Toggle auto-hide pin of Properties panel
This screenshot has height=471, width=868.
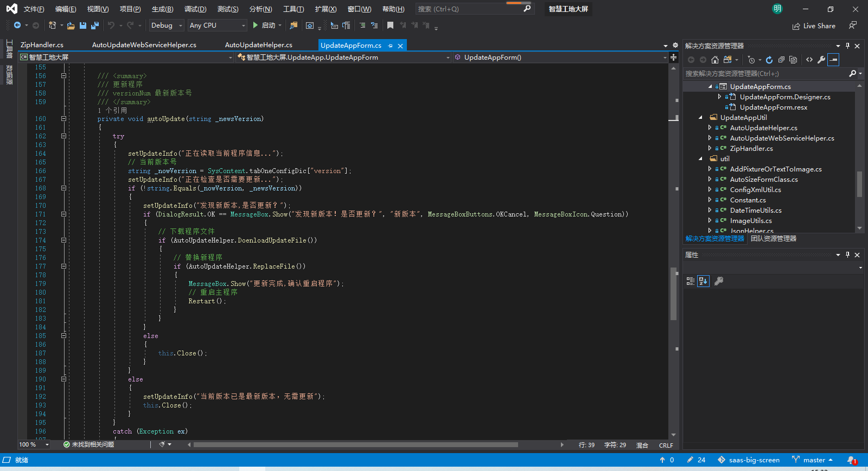(x=847, y=255)
